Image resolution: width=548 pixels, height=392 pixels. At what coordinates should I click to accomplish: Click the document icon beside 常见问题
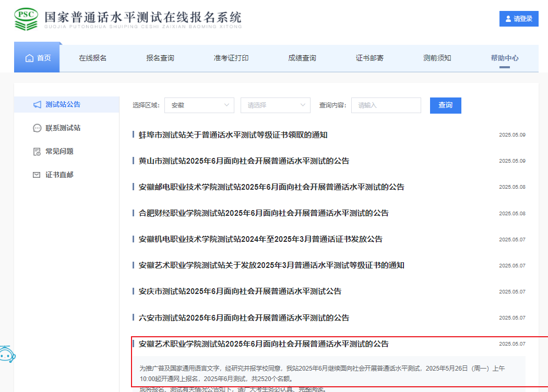37,152
